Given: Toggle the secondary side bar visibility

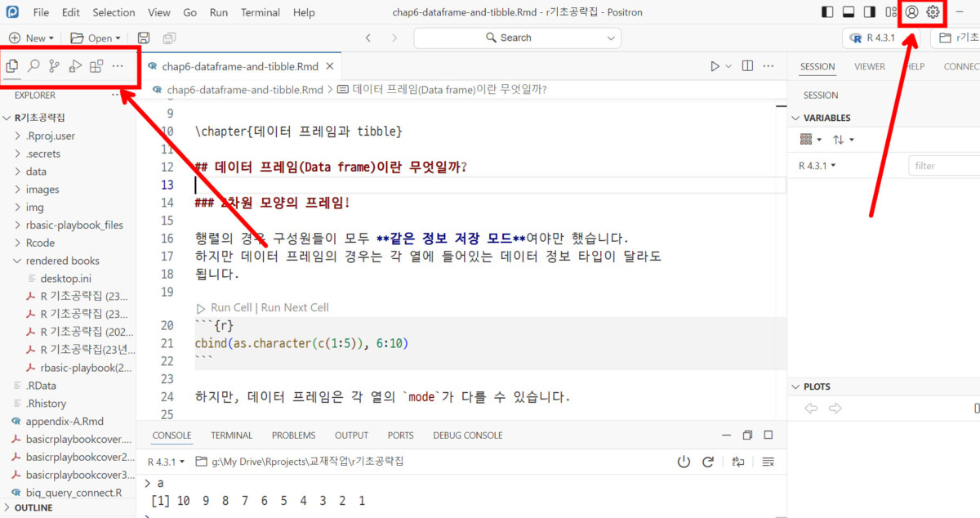Looking at the screenshot, I should [870, 12].
